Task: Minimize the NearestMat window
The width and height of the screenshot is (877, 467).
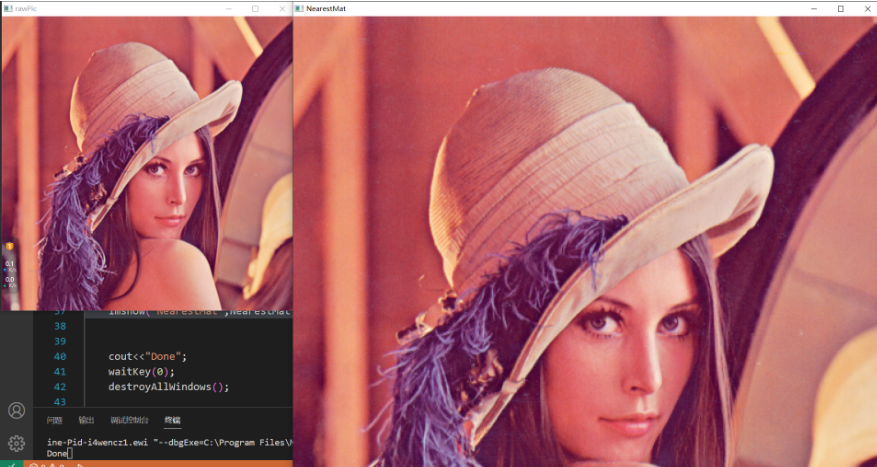Action: 815,9
